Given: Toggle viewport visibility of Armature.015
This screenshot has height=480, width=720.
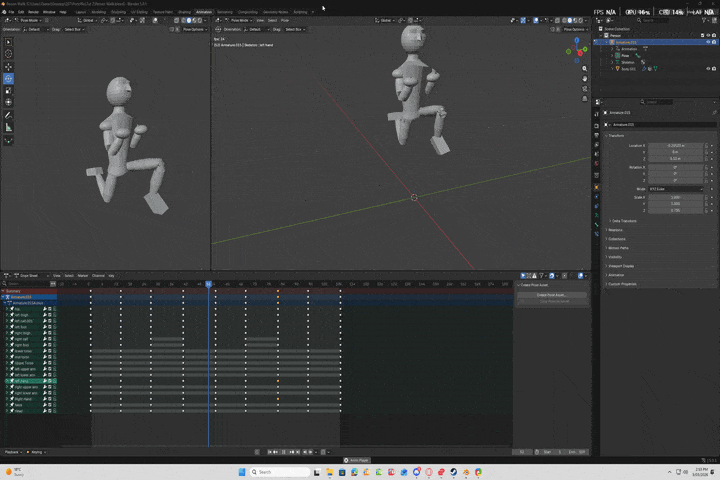Looking at the screenshot, I should (x=710, y=42).
